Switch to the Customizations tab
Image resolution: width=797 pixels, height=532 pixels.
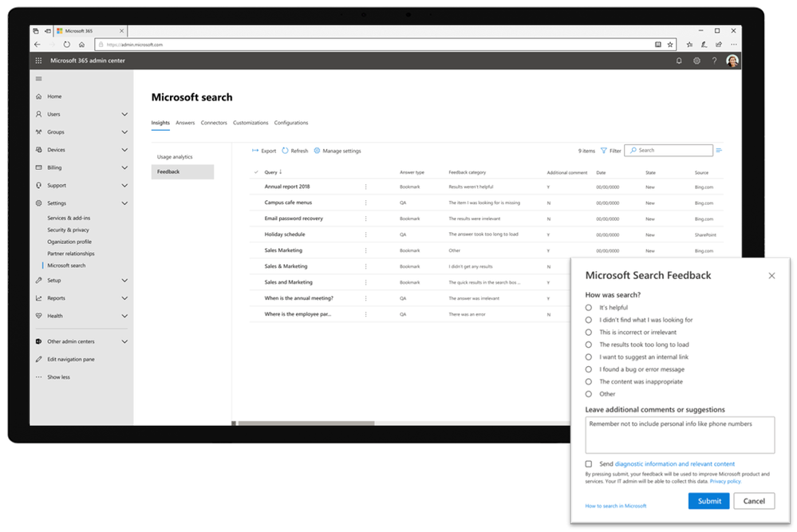coord(250,123)
